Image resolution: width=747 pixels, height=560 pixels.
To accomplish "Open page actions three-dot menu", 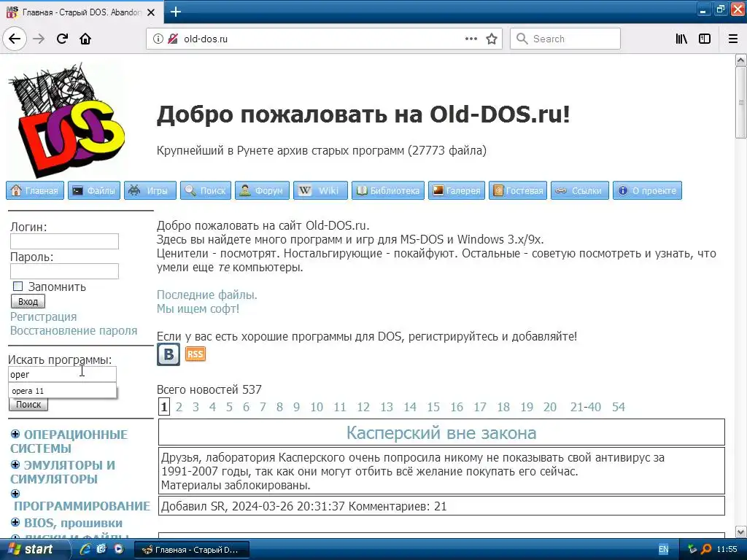I will (x=471, y=39).
